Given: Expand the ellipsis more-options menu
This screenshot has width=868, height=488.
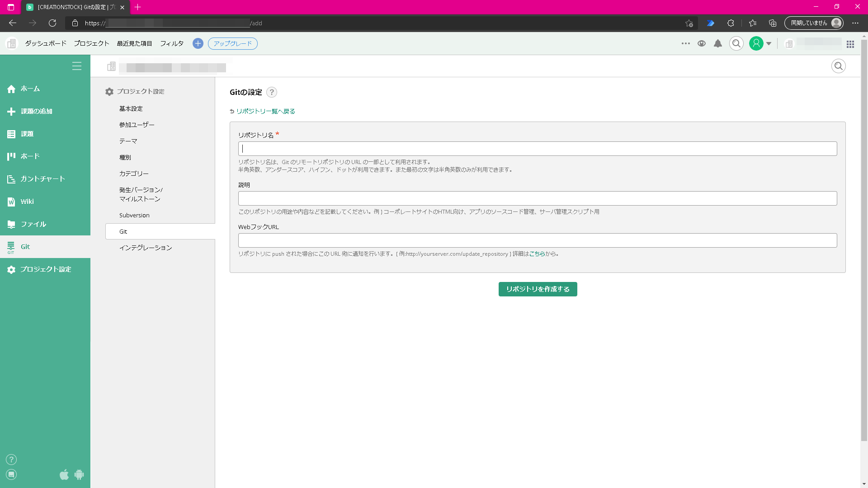Looking at the screenshot, I should (x=686, y=43).
